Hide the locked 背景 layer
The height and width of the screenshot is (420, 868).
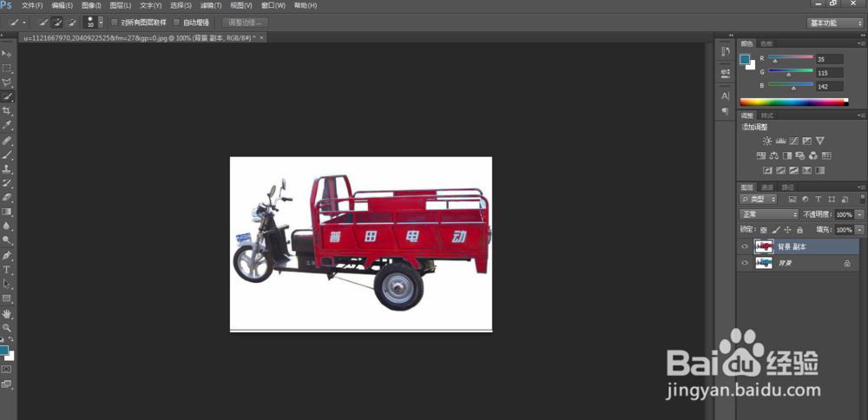pyautogui.click(x=745, y=264)
